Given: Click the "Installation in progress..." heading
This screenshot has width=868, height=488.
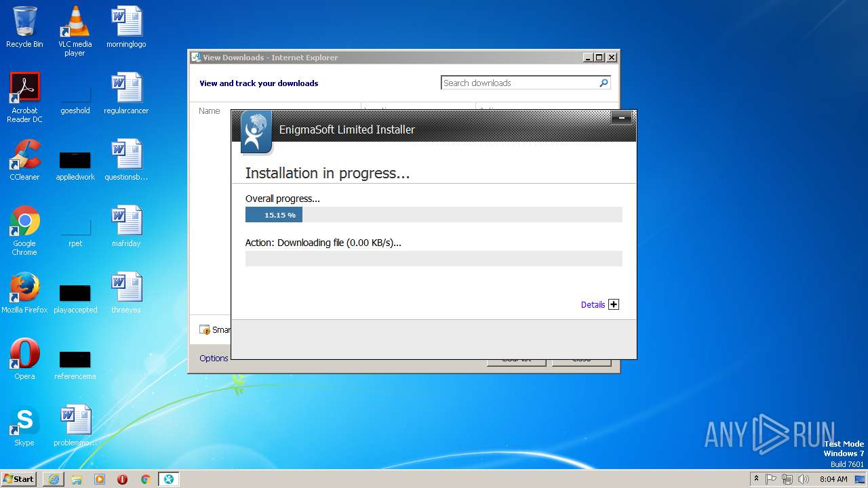Looking at the screenshot, I should tap(328, 173).
